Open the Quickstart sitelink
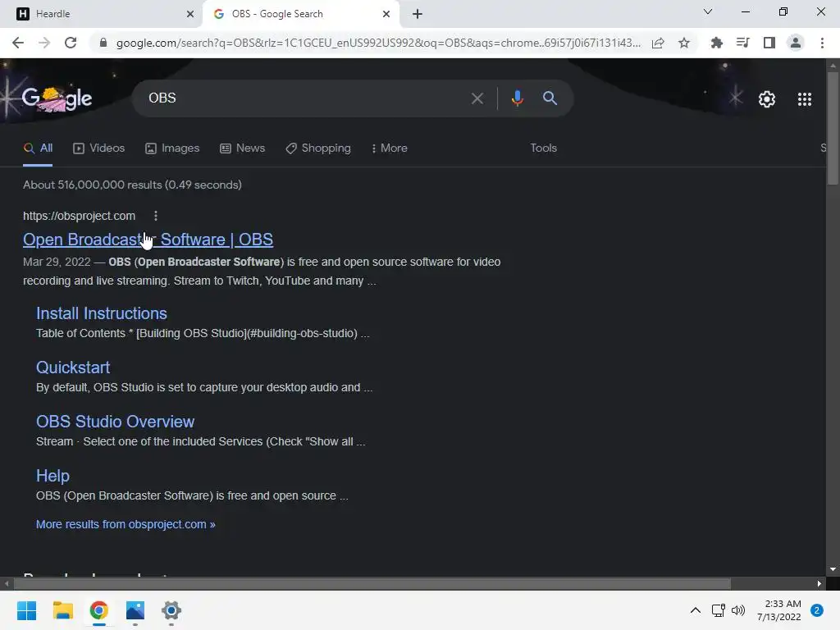 pos(73,367)
